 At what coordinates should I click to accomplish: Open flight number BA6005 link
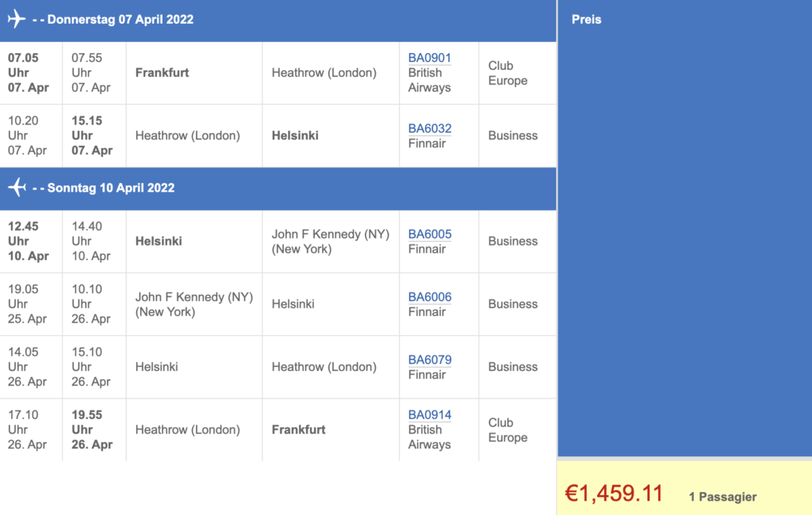point(429,234)
